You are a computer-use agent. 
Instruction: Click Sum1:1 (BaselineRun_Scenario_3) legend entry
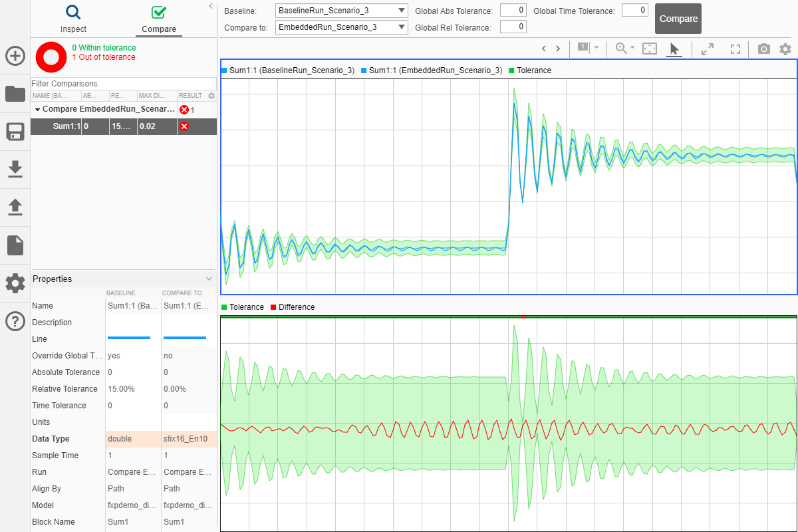coord(287,70)
